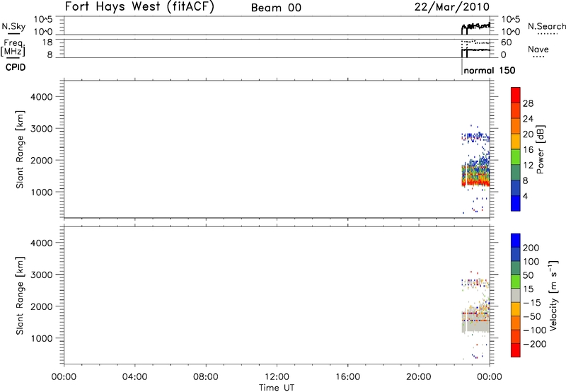Click the date 22/Mar/2010
The image size is (566, 392).
tap(452, 7)
